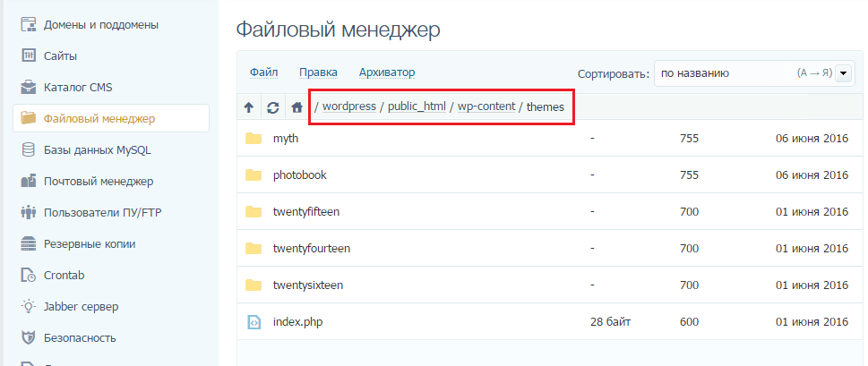Open the twentyfifteen folder
The height and width of the screenshot is (366, 868).
click(x=306, y=212)
